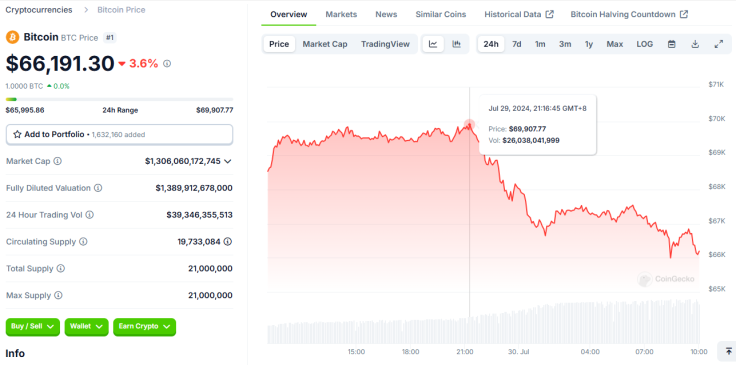Click info icon next to Circulating Supply label
This screenshot has height=365, width=736.
[x=83, y=242]
